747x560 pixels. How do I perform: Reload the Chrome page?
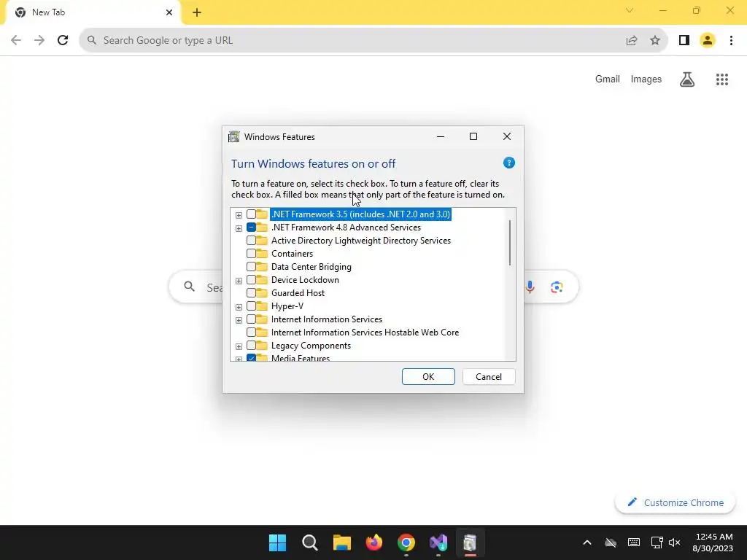[63, 40]
